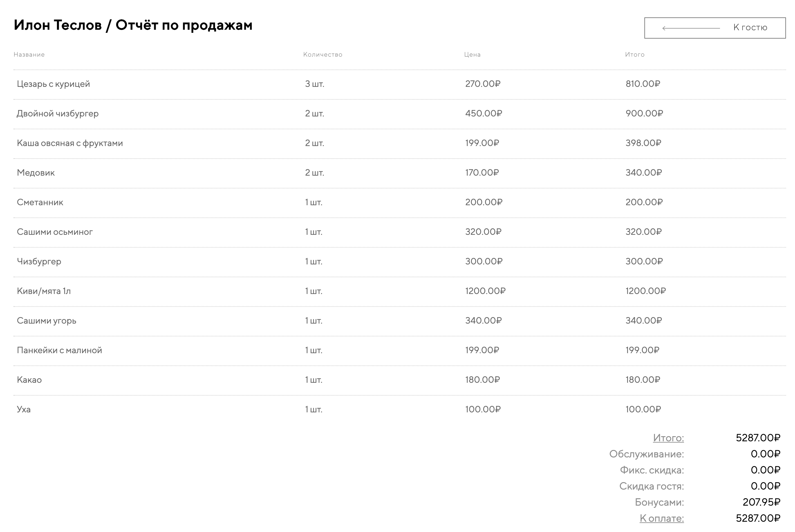The width and height of the screenshot is (795, 532).
Task: Open the underlined Итого link in summary
Action: click(x=668, y=438)
